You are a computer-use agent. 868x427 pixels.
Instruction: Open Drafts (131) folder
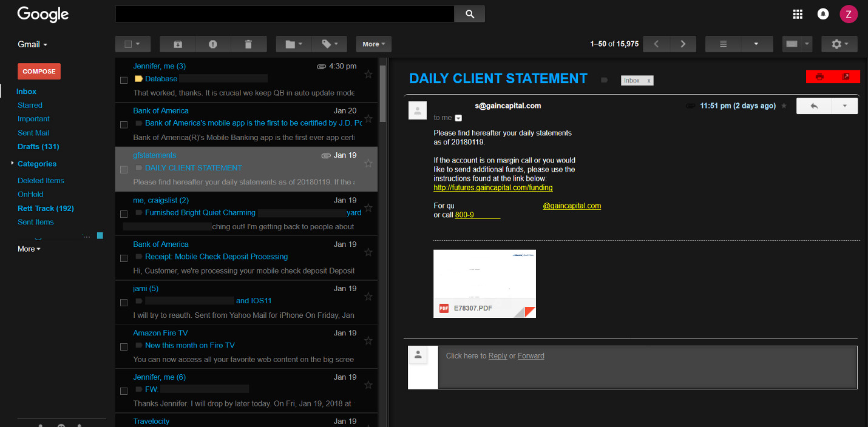pyautogui.click(x=38, y=147)
